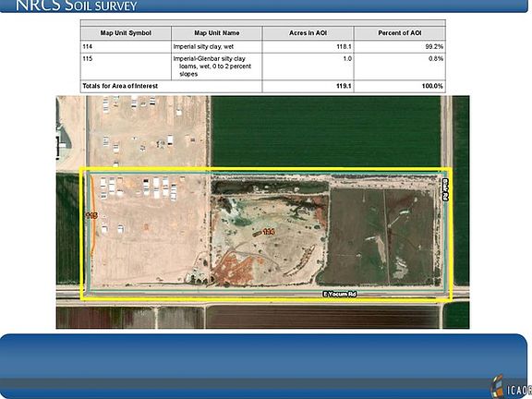Click the '115' map unit symbol cell

click(126, 66)
